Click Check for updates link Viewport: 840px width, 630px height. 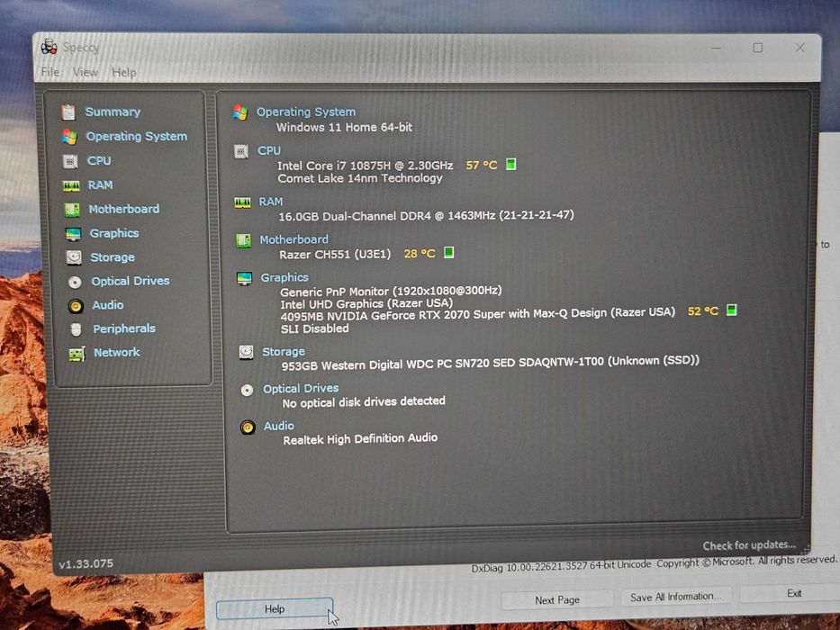click(x=749, y=545)
